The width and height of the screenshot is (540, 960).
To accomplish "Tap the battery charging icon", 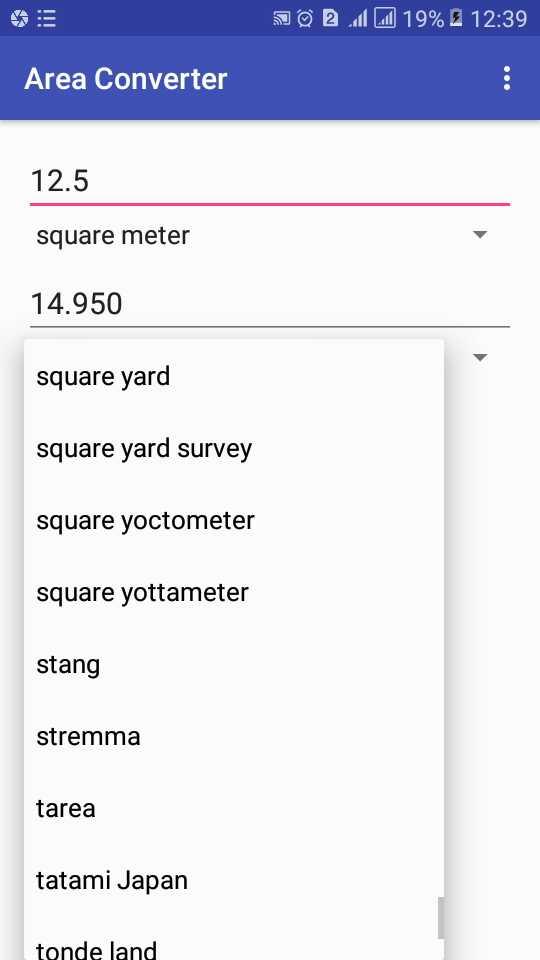I will [456, 19].
